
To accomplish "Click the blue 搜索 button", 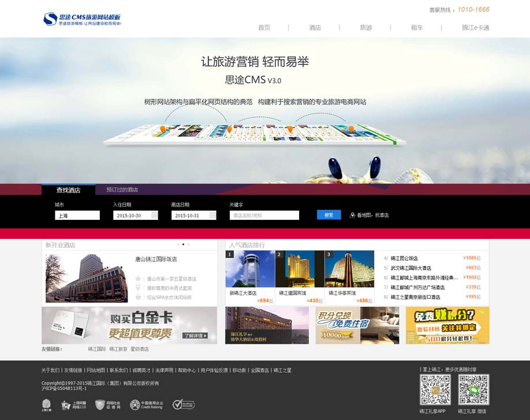I will (x=329, y=215).
